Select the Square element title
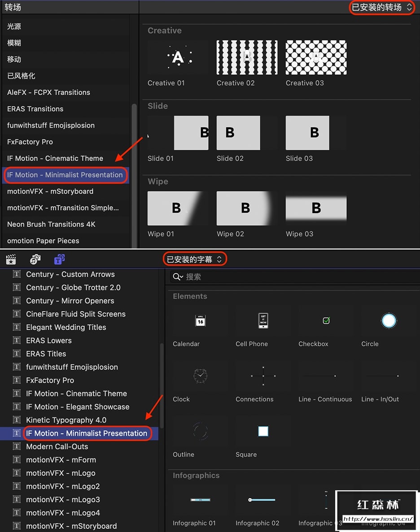 pyautogui.click(x=263, y=431)
